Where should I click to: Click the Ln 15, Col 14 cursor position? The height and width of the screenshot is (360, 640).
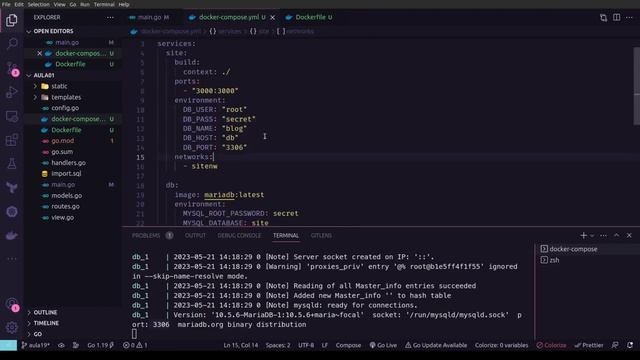[x=240, y=345]
